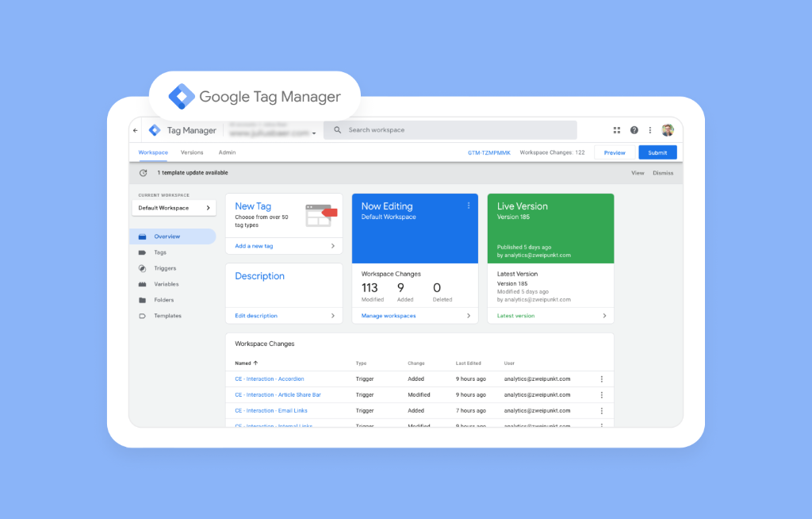Click the Tags sidebar icon

[143, 252]
